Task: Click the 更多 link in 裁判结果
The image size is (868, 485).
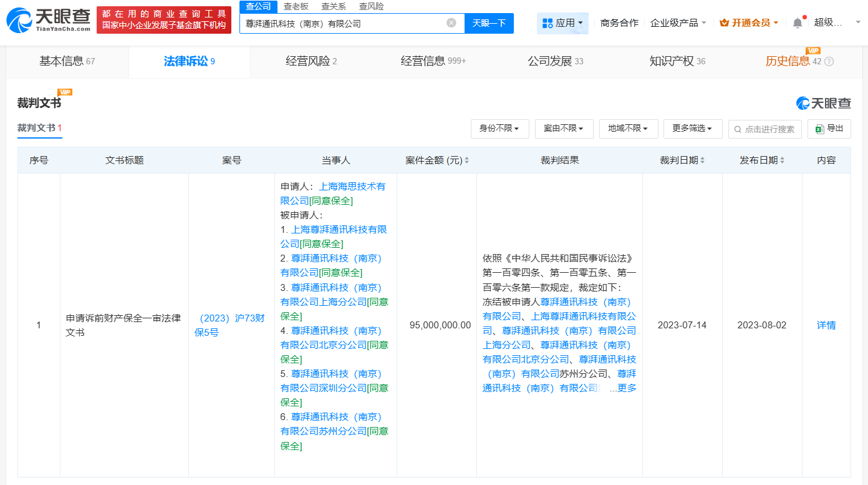Action: 626,388
